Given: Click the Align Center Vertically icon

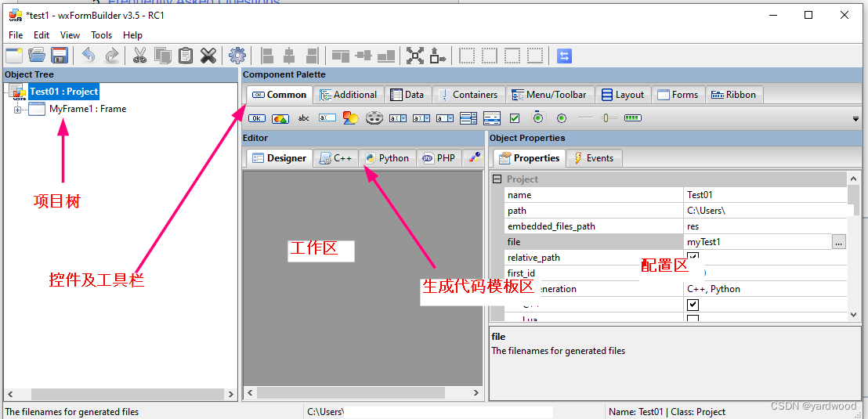Looking at the screenshot, I should point(363,56).
